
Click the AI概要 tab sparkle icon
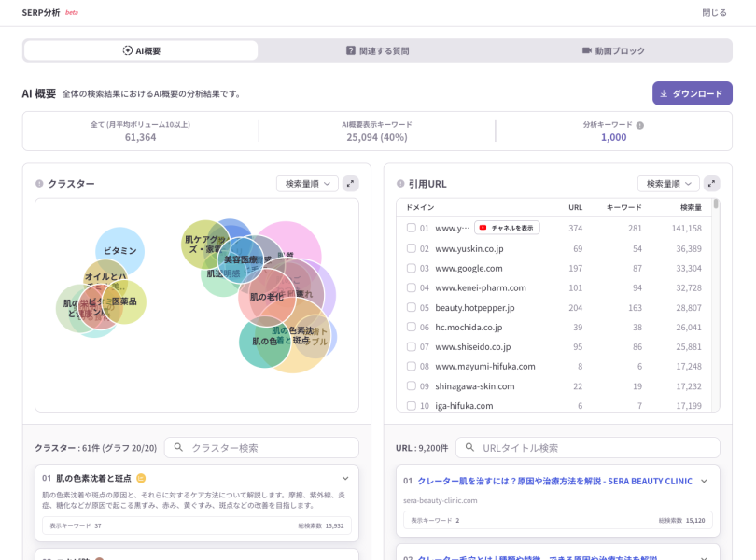click(127, 50)
